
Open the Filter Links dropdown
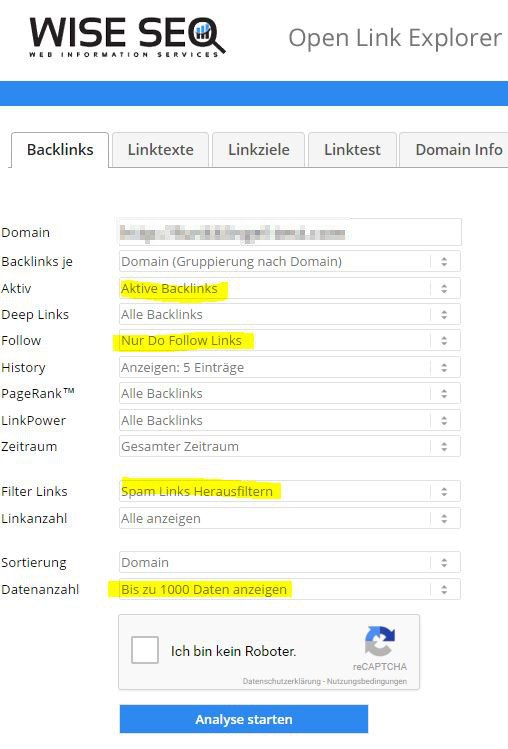click(x=290, y=491)
